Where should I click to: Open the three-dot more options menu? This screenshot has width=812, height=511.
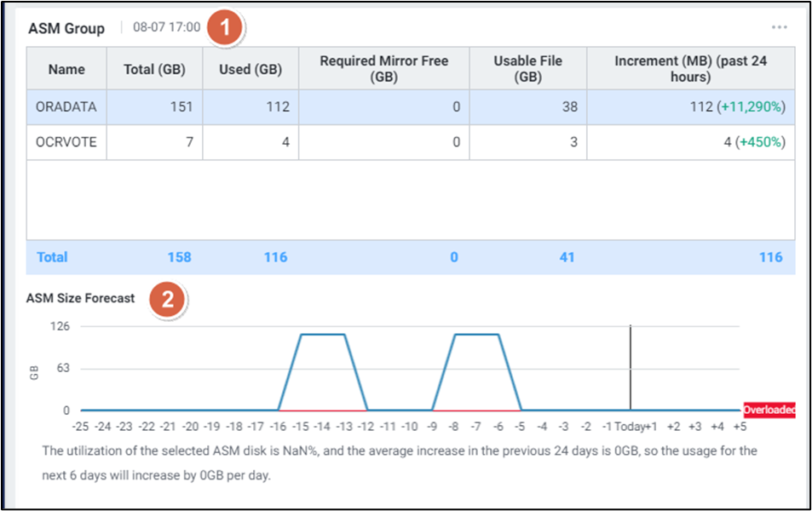(x=779, y=27)
